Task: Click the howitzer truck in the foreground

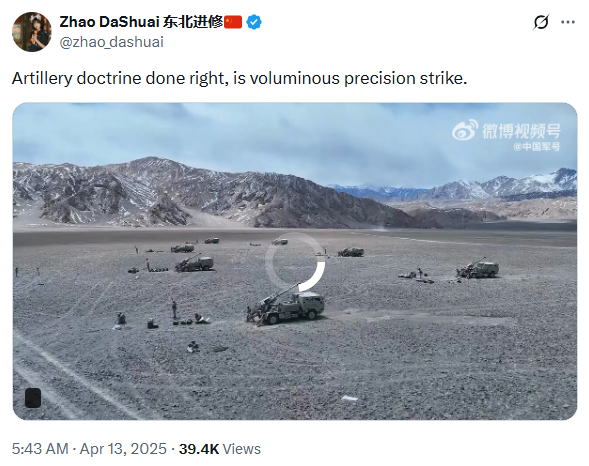Action: (x=286, y=305)
